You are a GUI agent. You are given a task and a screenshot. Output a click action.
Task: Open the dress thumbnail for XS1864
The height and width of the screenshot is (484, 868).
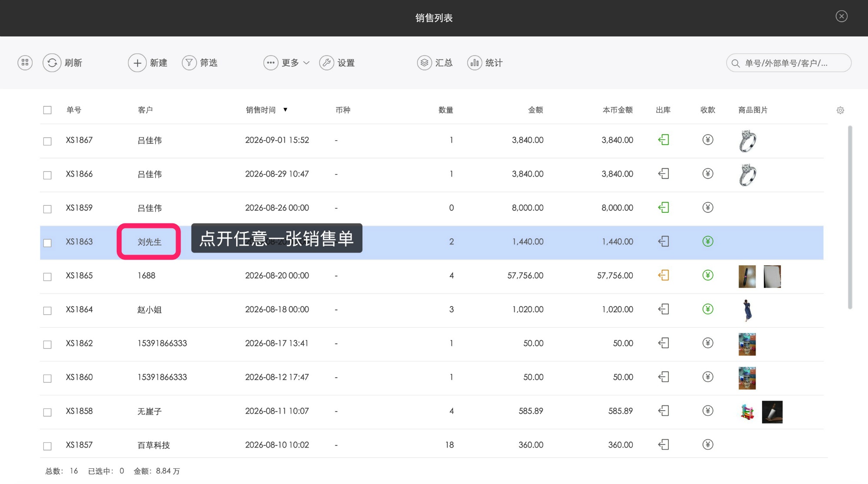[747, 310]
